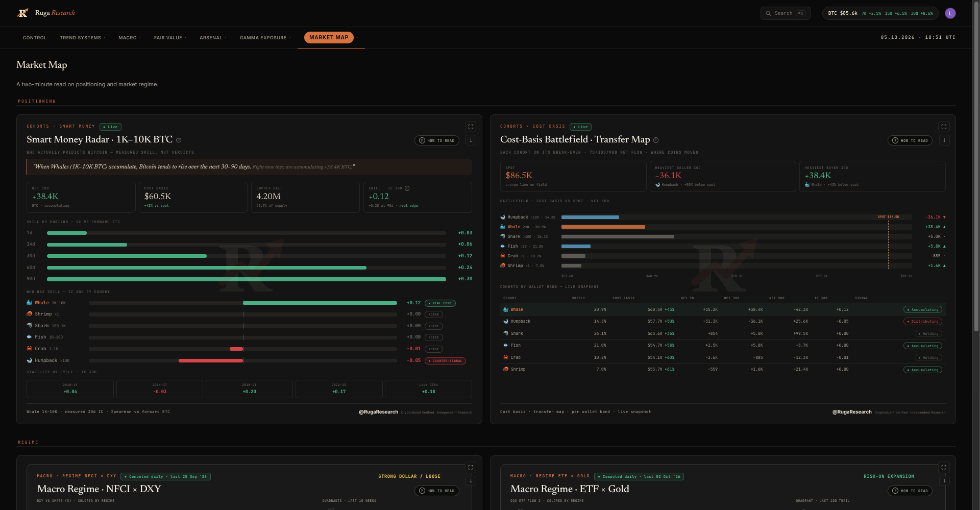980x510 pixels.
Task: Switch to the Control tab
Action: [35, 38]
